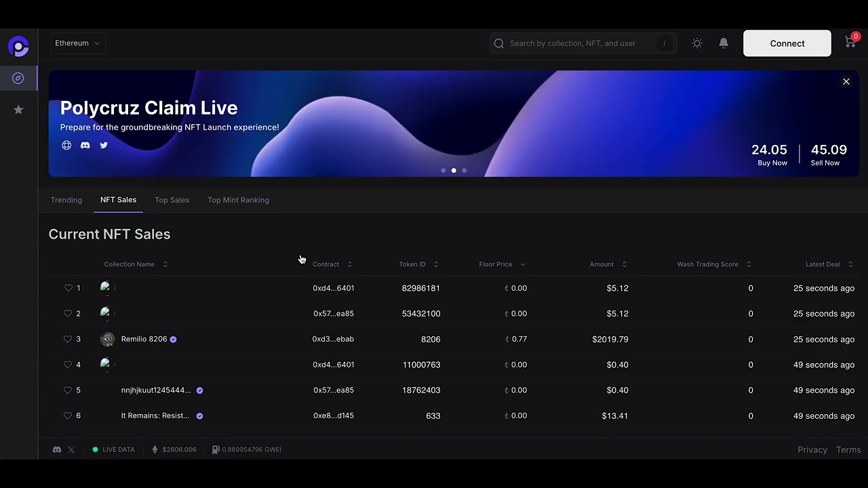868x488 pixels.
Task: Open the shopping cart icon
Action: (850, 43)
